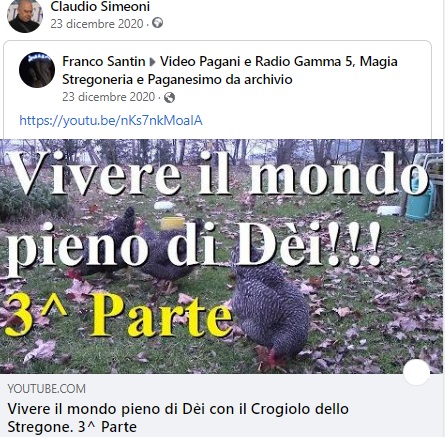
Task: Open the shared post's 23 dicembre 2020 date
Action: [108, 97]
